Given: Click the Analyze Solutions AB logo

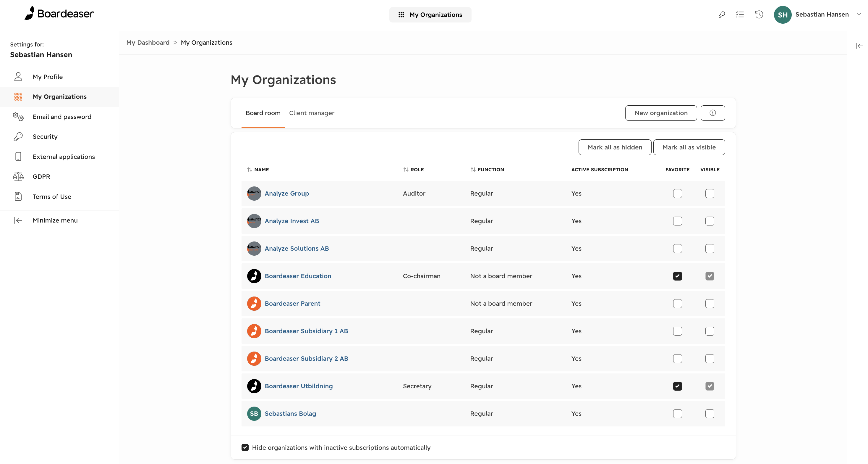Looking at the screenshot, I should (254, 249).
